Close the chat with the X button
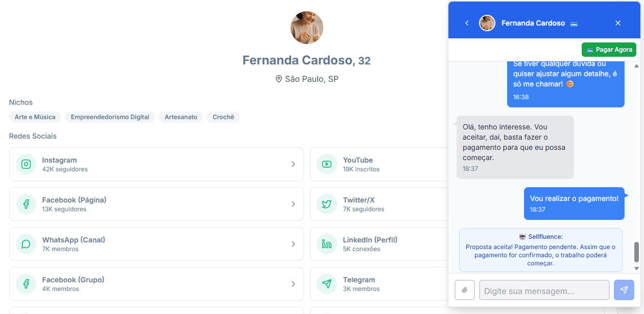The height and width of the screenshot is (314, 644). (x=618, y=23)
